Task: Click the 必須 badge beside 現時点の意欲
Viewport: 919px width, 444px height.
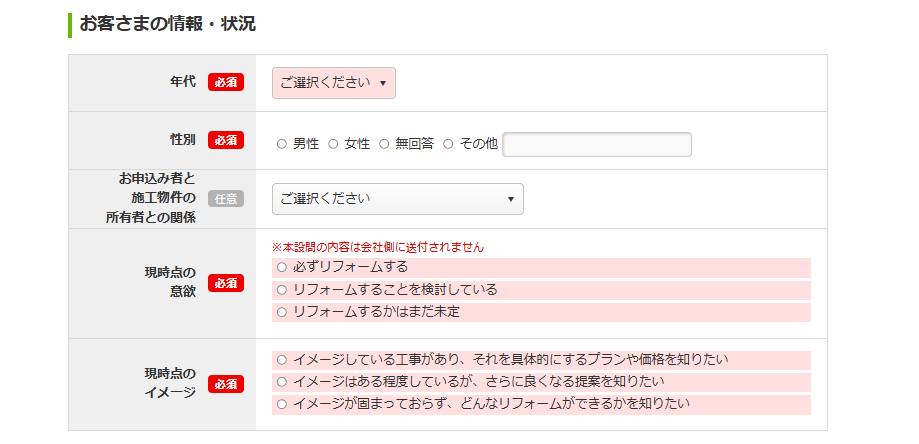Action: click(226, 283)
